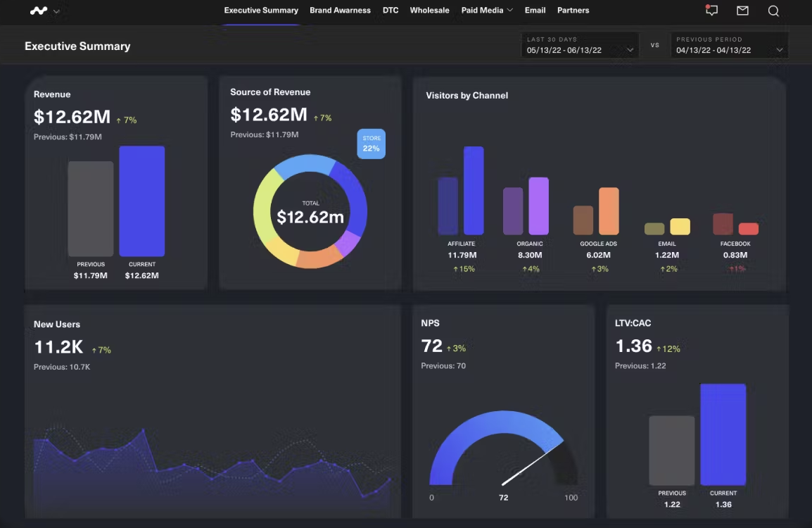Click the blue Current bar in LTV:CAC
The image size is (812, 528).
click(723, 434)
